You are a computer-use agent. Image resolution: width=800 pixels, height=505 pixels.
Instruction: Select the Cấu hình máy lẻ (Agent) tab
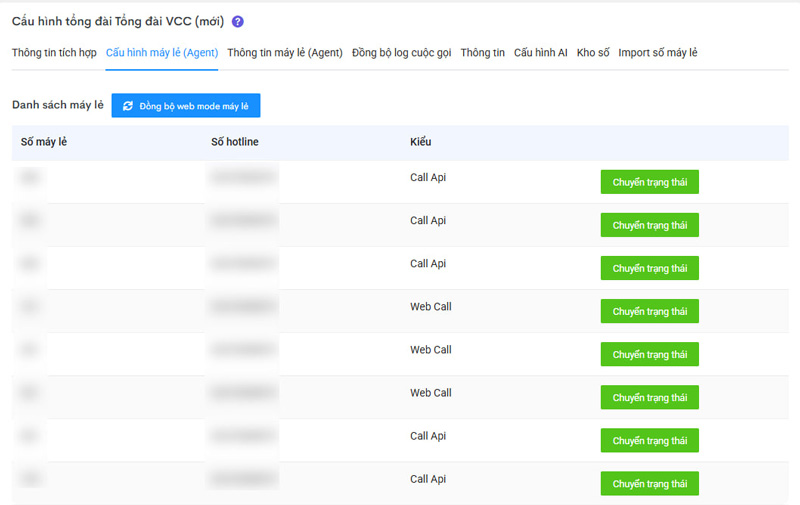pyautogui.click(x=162, y=53)
